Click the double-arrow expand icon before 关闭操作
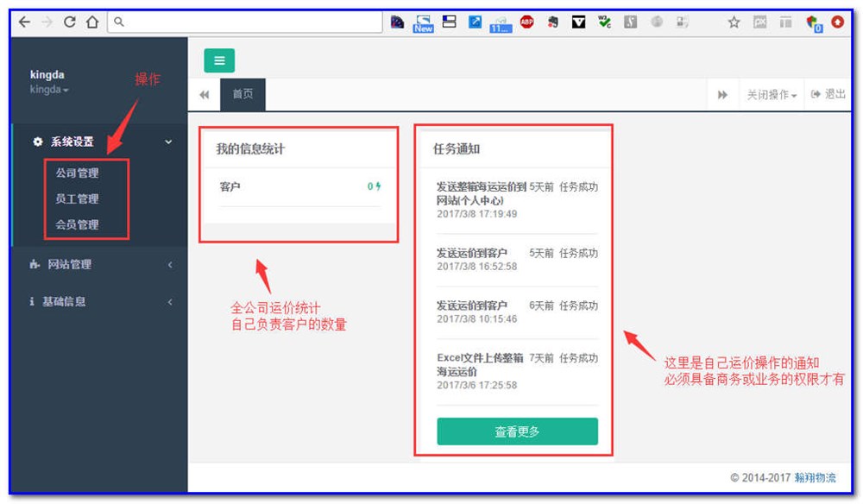The height and width of the screenshot is (504, 863). pos(723,95)
